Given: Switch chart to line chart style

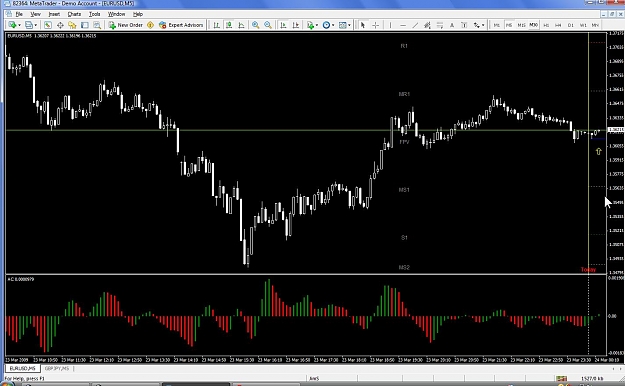Looking at the screenshot, I should [x=241, y=25].
